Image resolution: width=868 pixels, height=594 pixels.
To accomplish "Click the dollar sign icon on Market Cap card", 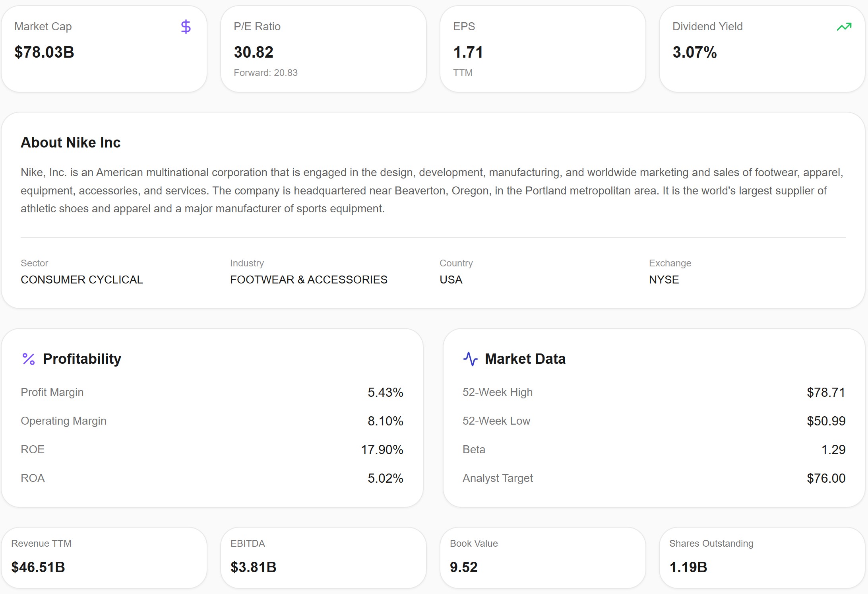I will click(x=185, y=27).
